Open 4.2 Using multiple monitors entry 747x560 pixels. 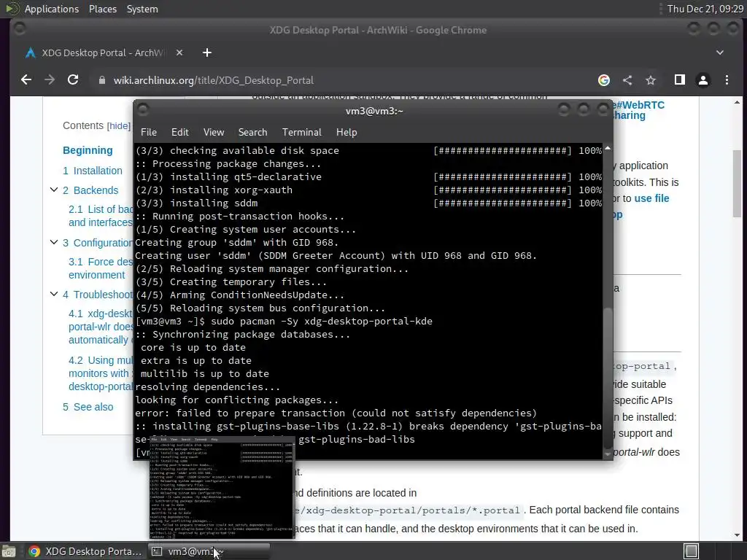pyautogui.click(x=101, y=373)
